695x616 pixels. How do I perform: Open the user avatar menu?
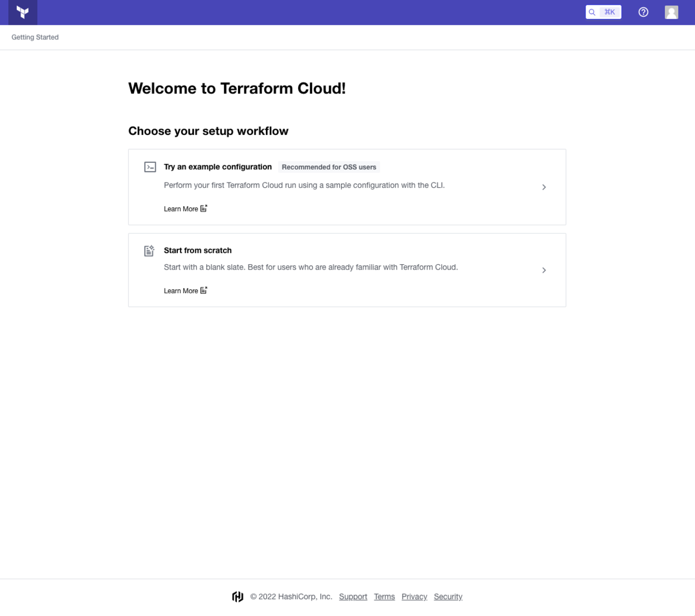(671, 12)
